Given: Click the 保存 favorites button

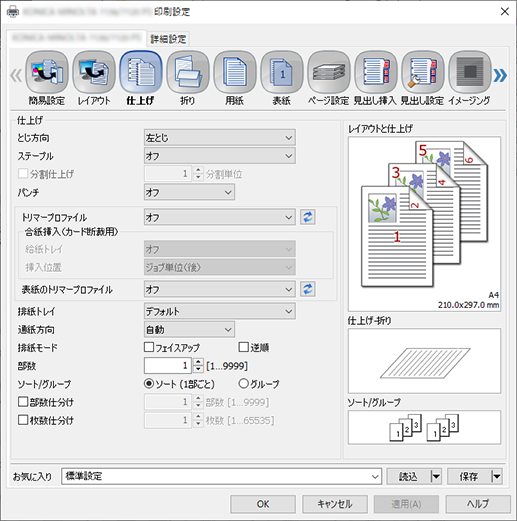Looking at the screenshot, I should 469,476.
